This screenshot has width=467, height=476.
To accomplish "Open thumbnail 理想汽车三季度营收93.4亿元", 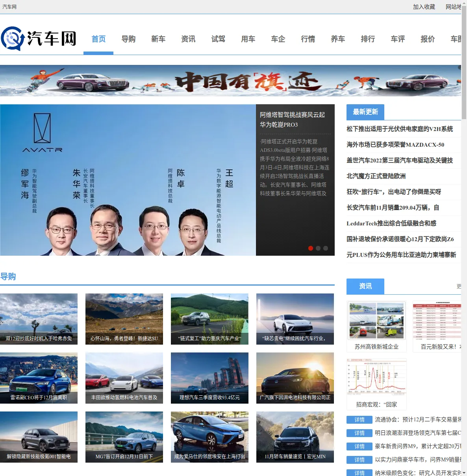I will (209, 378).
